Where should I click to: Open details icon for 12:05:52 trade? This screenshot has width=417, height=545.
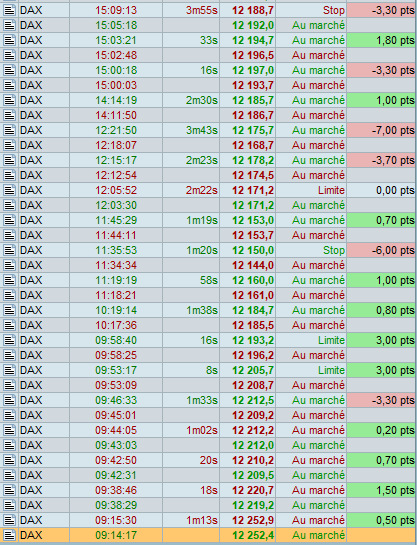coord(9,190)
